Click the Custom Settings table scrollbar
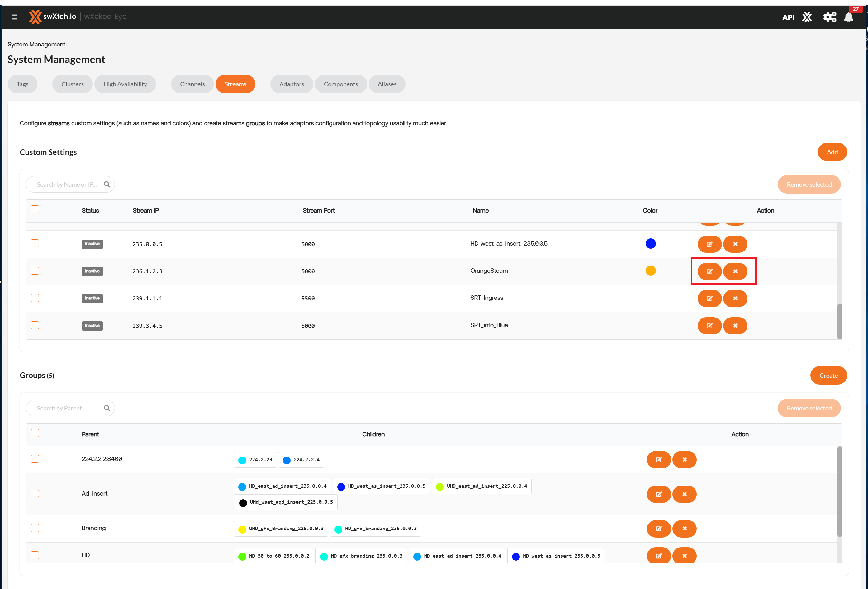 pos(840,321)
